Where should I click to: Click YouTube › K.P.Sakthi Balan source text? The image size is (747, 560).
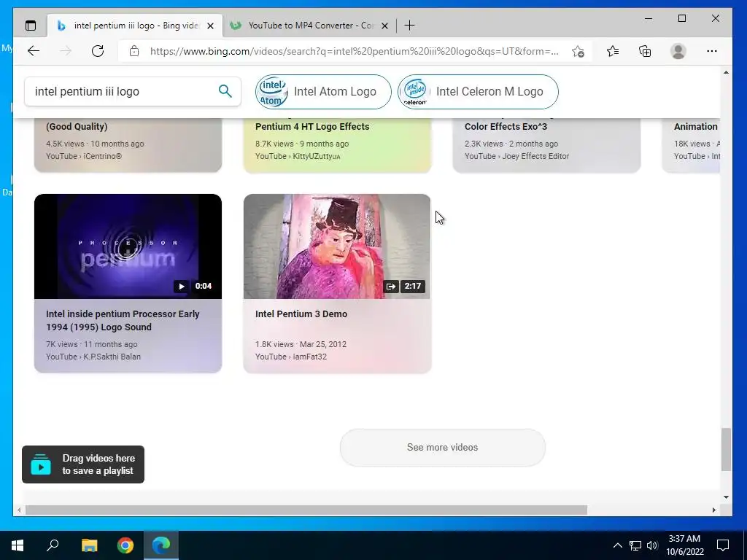pyautogui.click(x=93, y=357)
